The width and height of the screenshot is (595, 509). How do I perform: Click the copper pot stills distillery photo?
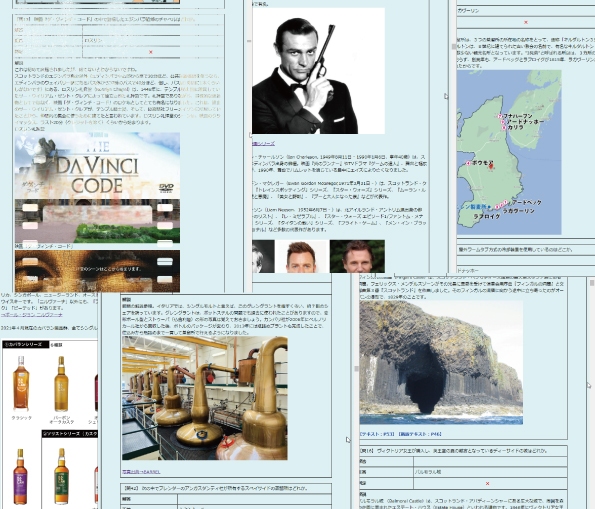point(205,398)
